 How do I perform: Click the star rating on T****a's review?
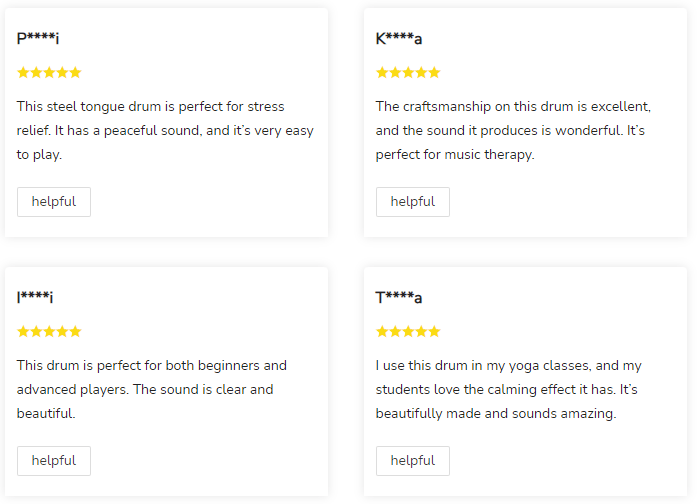408,332
